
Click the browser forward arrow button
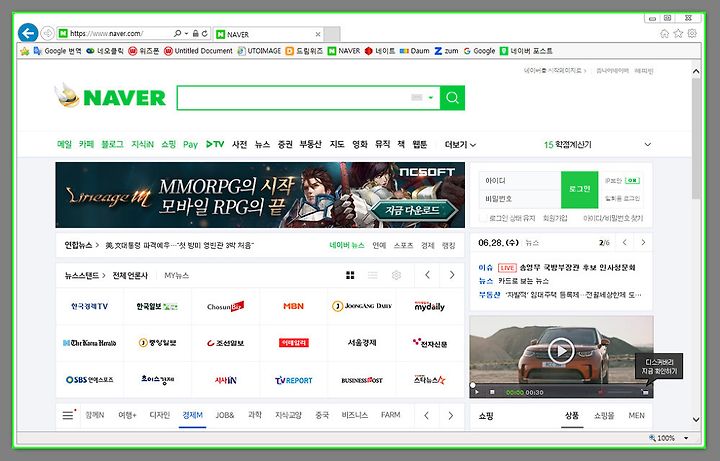47,33
